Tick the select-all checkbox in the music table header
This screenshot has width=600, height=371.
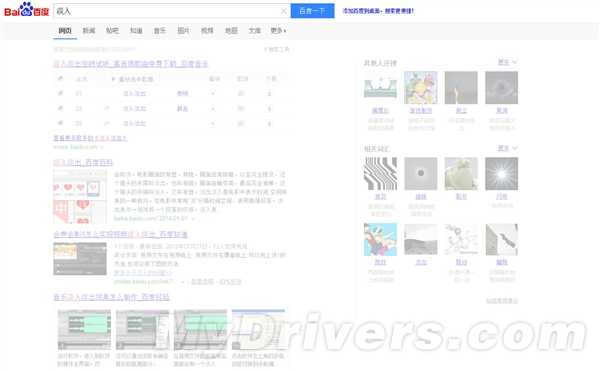coord(60,79)
